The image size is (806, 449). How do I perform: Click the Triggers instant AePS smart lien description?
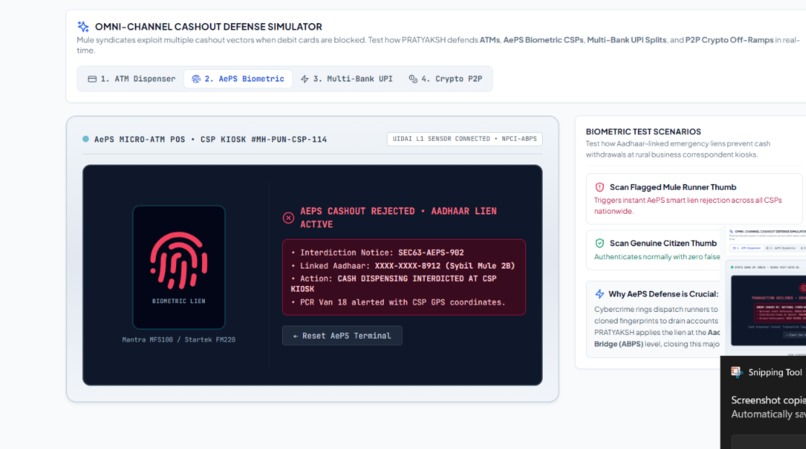[x=688, y=205]
